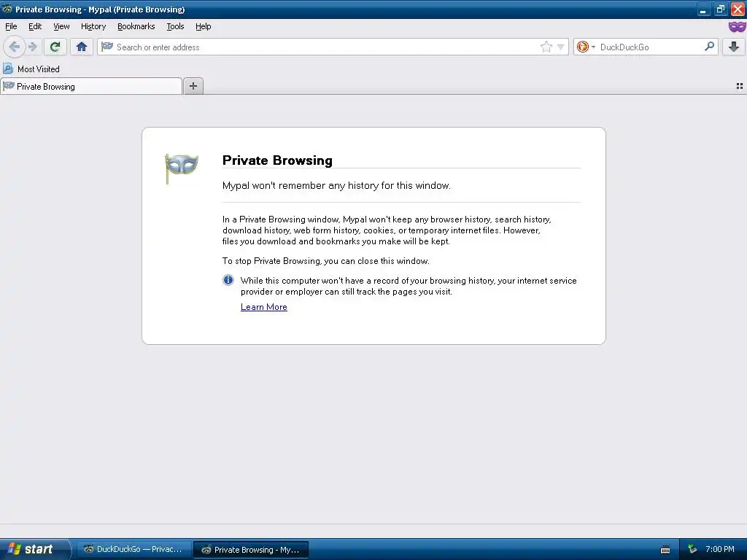Click the tab groups grid icon
747x560 pixels.
coord(740,86)
